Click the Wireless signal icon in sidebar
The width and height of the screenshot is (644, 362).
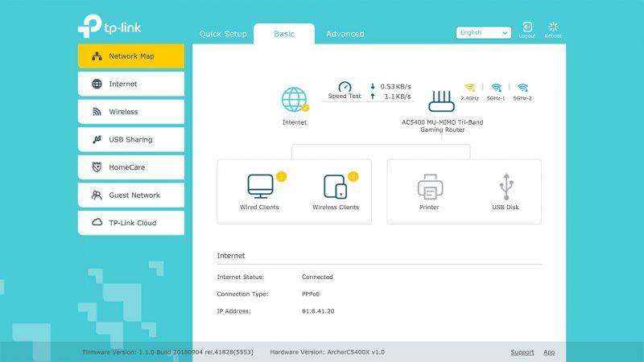pyautogui.click(x=97, y=112)
